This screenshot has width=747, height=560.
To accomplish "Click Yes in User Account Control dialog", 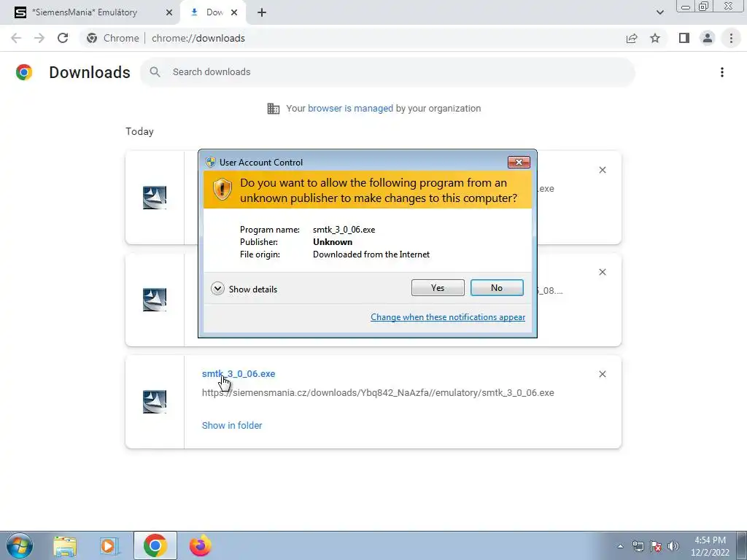I will pos(438,287).
